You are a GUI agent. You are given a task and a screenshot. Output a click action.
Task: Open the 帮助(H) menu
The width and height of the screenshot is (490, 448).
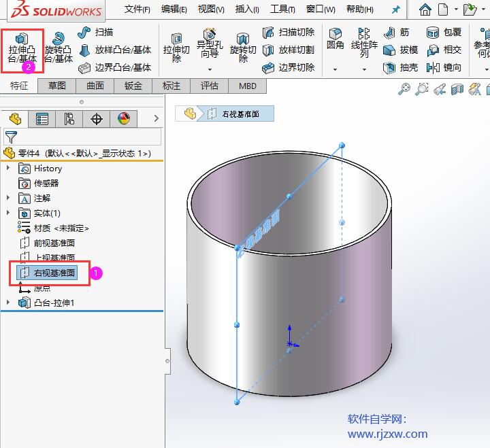click(360, 10)
